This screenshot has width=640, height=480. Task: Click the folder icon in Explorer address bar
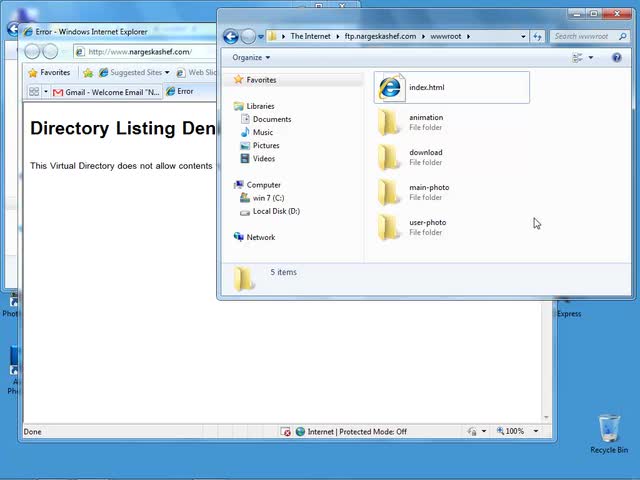coord(272,36)
